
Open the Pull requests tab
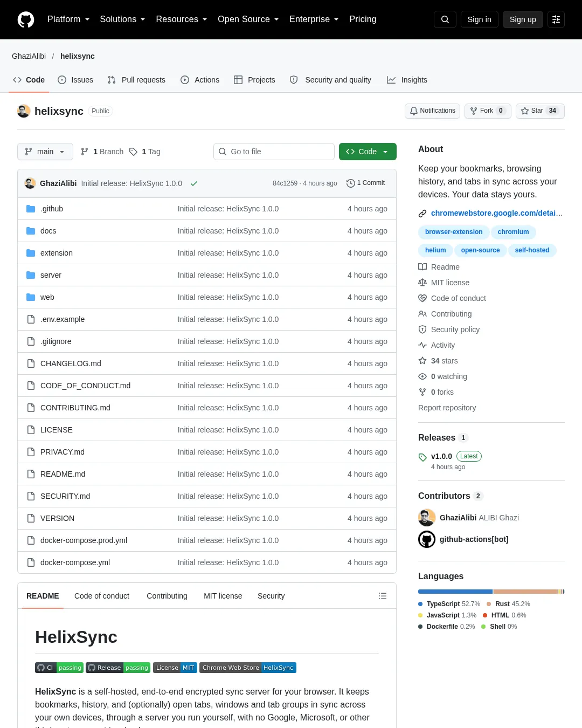click(136, 80)
